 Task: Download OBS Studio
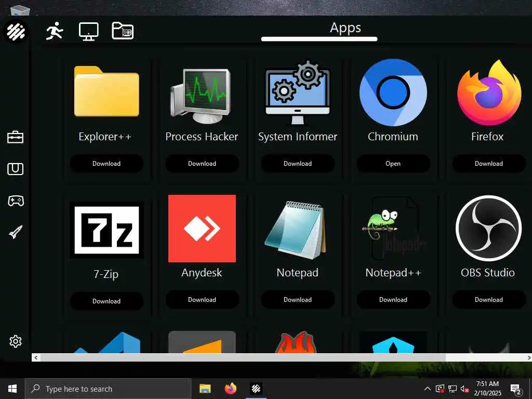pos(488,300)
